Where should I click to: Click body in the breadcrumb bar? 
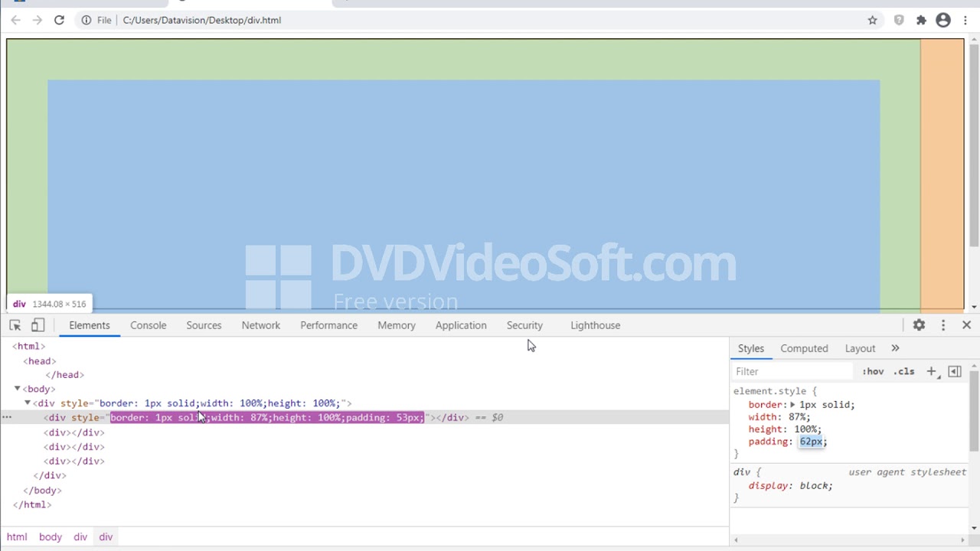tap(51, 537)
